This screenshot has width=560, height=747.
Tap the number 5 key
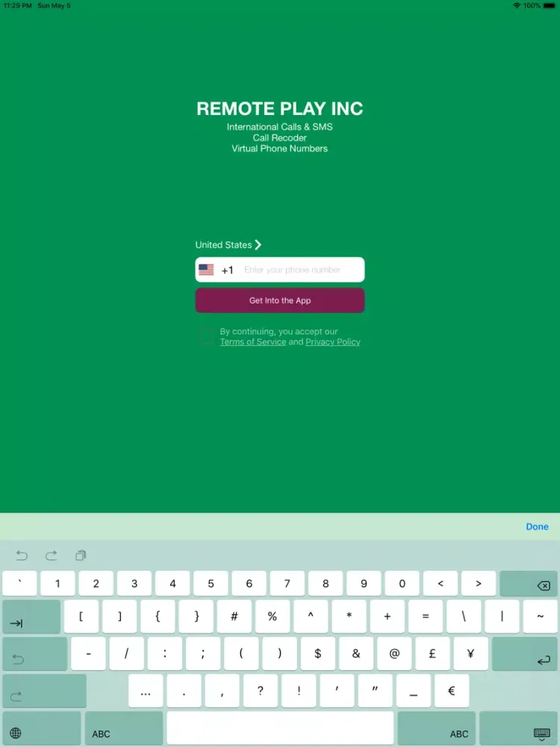click(x=211, y=583)
